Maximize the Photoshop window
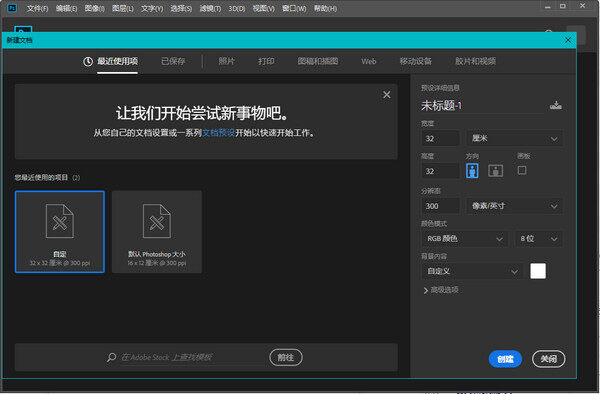Screen dimensions: 600x394 tap(562, 6)
